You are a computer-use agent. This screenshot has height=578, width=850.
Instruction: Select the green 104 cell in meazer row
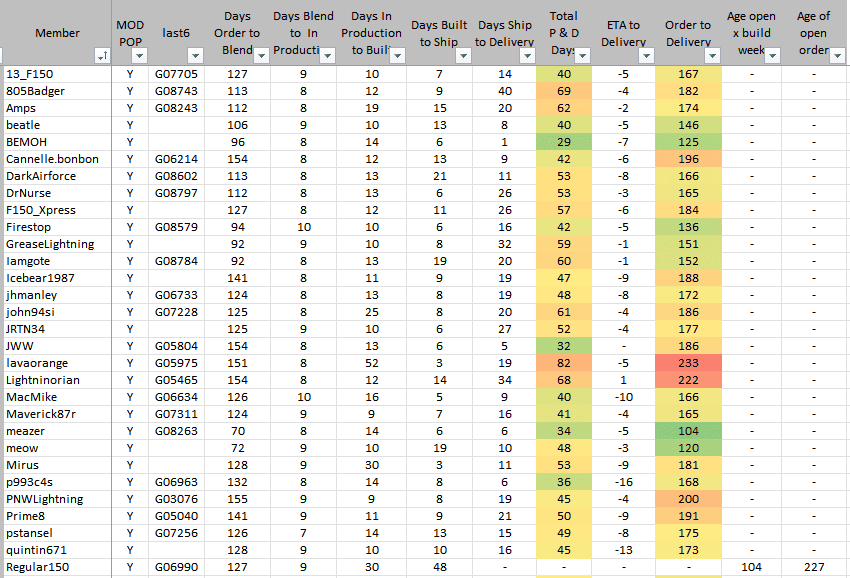tap(687, 431)
